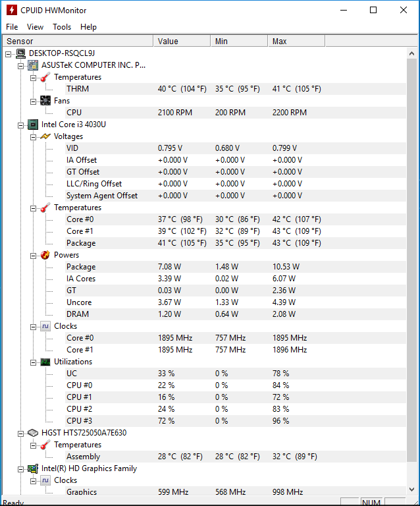Collapse the ASUSTeK COMPUTER INC. node
This screenshot has height=506, width=420.
(20, 67)
